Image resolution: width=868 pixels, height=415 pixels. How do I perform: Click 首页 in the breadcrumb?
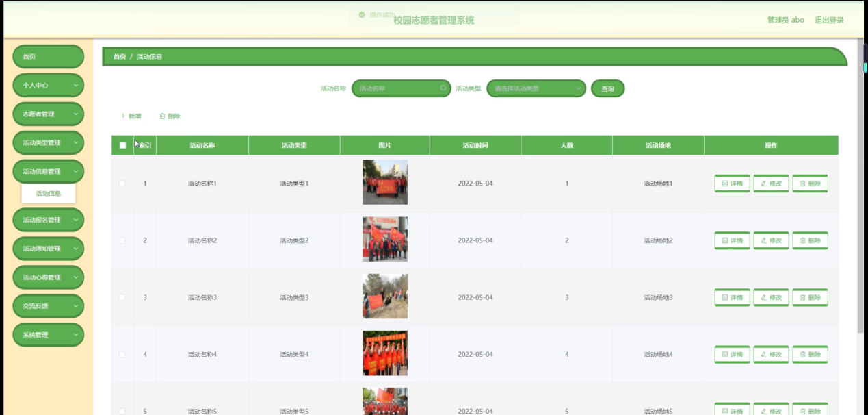click(120, 57)
